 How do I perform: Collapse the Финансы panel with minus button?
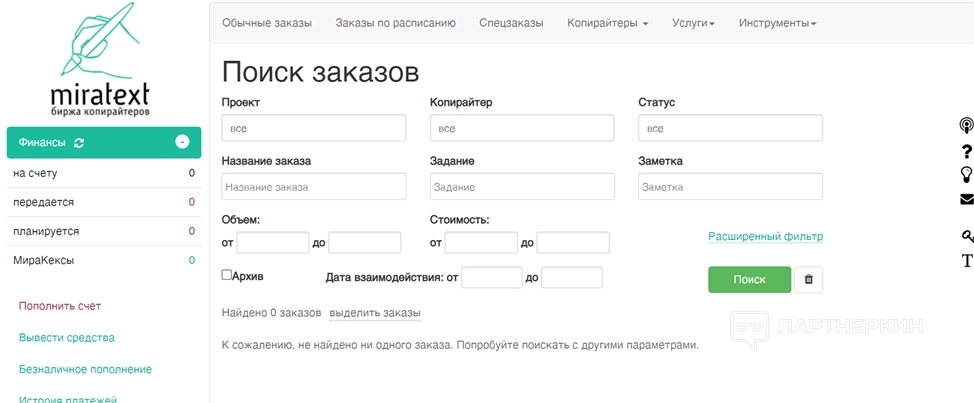(182, 142)
